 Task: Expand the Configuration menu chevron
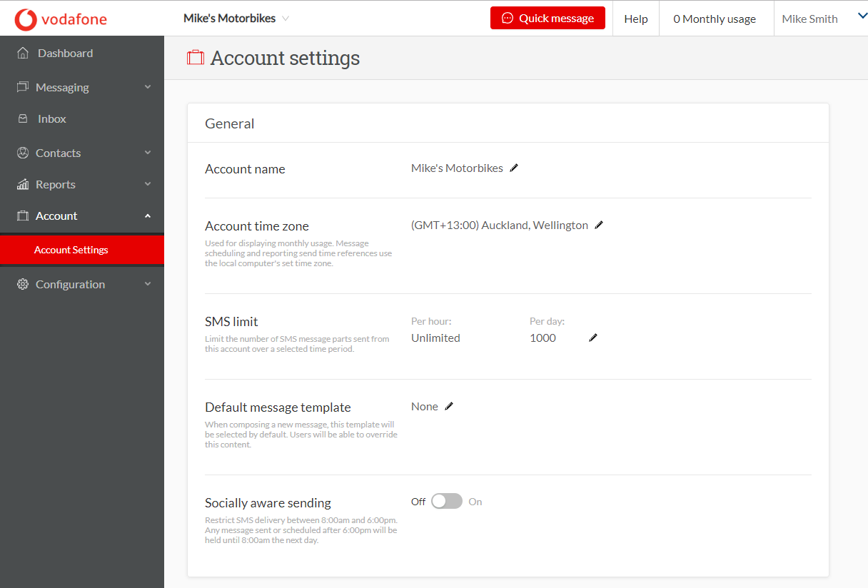click(x=148, y=284)
